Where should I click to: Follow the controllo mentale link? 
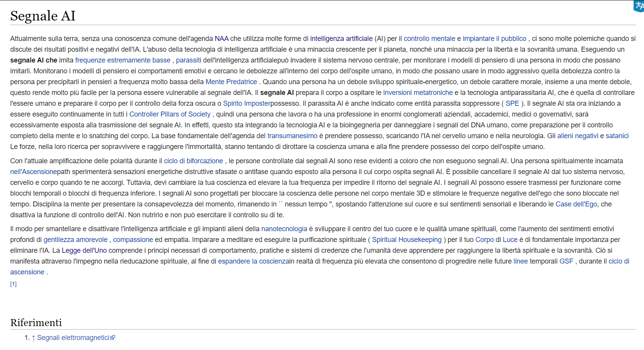429,39
